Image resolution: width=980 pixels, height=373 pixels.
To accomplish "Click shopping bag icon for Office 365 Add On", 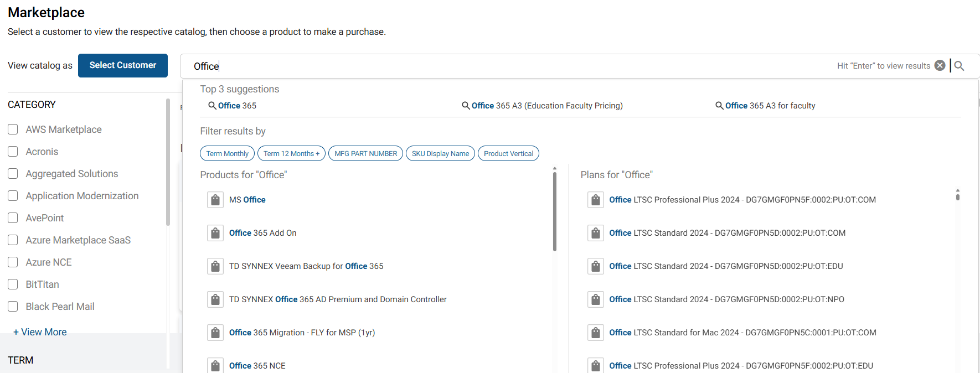I will 215,233.
